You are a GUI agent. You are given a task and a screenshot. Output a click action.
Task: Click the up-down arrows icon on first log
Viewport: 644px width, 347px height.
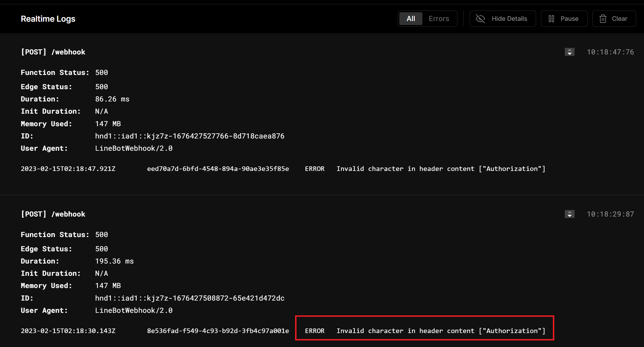point(569,52)
